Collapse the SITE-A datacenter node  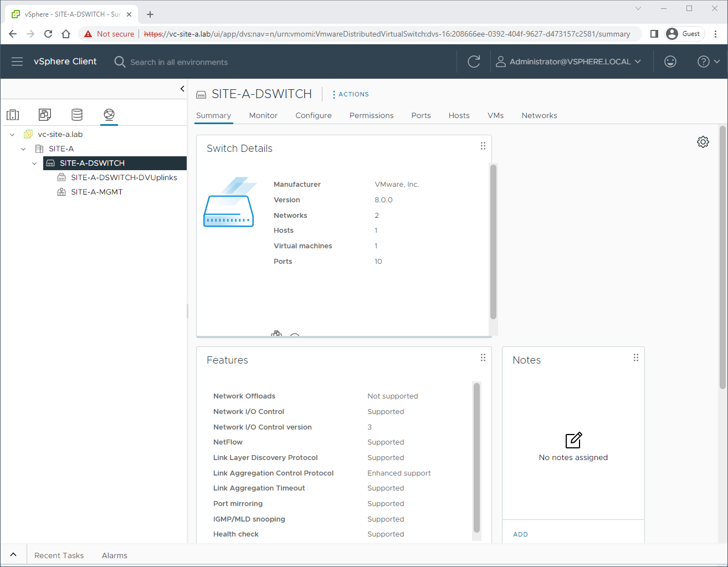(x=23, y=149)
